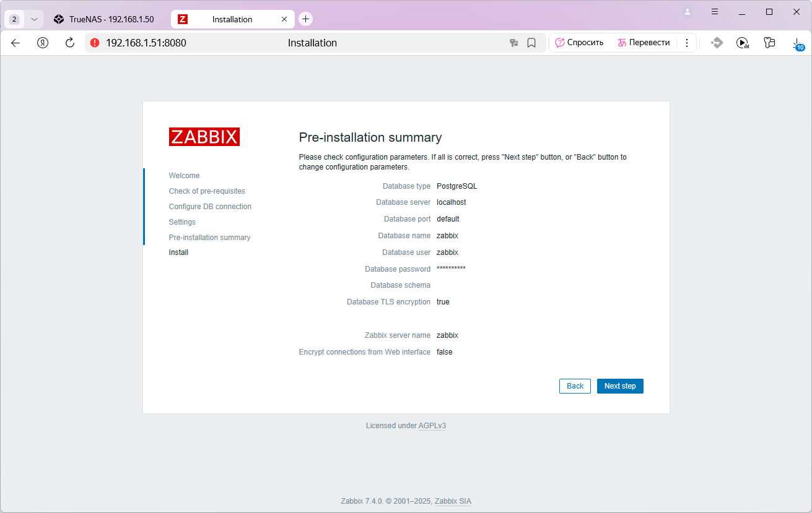Switch to the TrueNAS tab
This screenshot has width=812, height=513.
(104, 19)
